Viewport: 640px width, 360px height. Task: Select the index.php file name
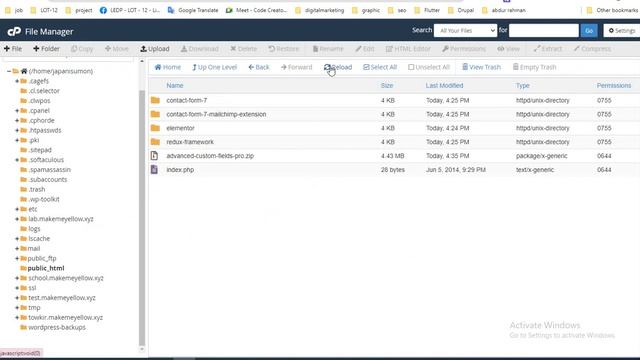coord(180,170)
